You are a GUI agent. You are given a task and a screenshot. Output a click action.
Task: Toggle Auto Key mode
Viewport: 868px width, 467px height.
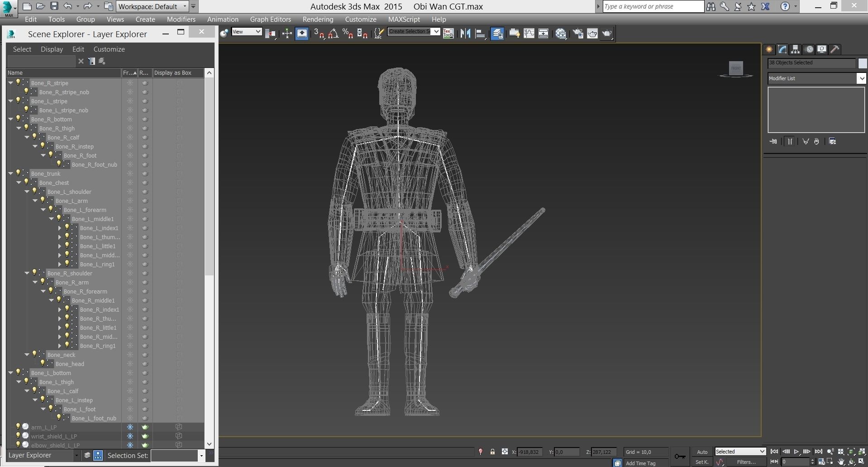(x=702, y=452)
